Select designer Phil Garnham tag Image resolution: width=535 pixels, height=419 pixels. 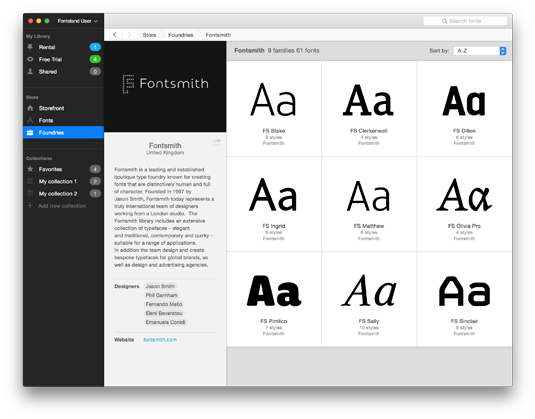pyautogui.click(x=161, y=295)
